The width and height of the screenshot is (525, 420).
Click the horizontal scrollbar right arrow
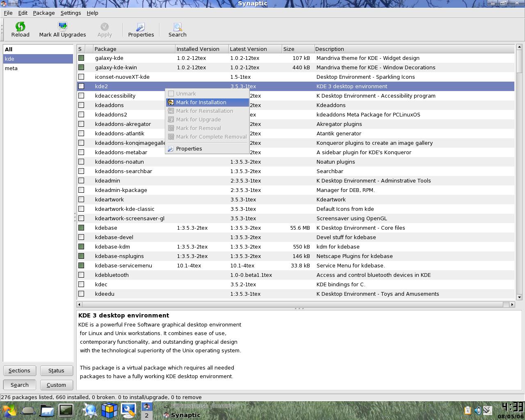click(x=512, y=304)
